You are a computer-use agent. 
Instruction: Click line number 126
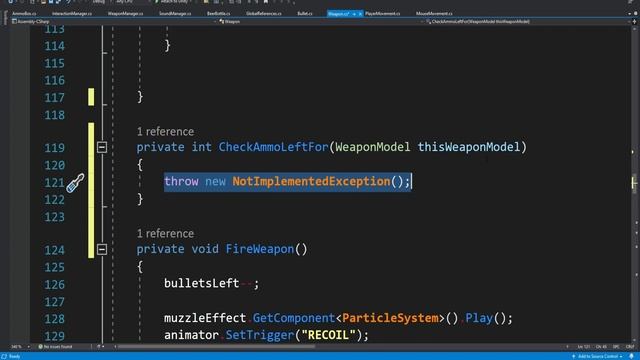pos(54,284)
